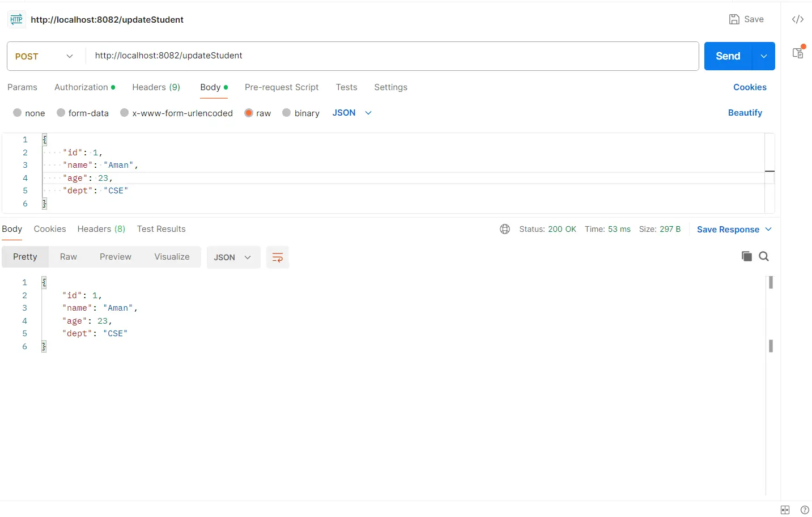Click the help icon in the bottom bar

pos(804,510)
